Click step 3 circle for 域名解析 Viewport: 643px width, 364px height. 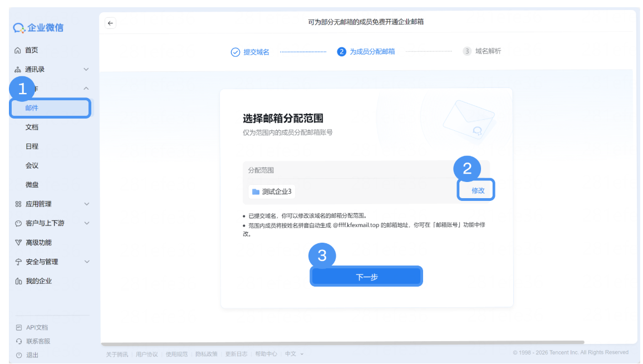467,51
